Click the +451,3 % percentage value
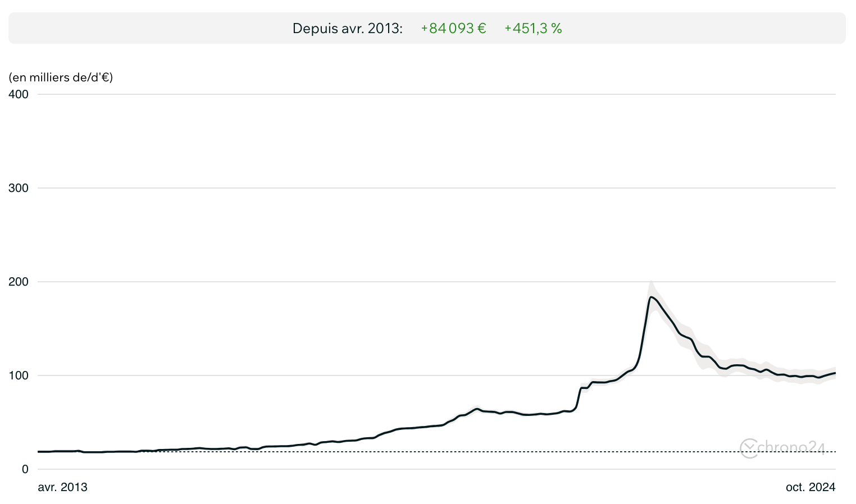The height and width of the screenshot is (504, 856). (x=533, y=29)
